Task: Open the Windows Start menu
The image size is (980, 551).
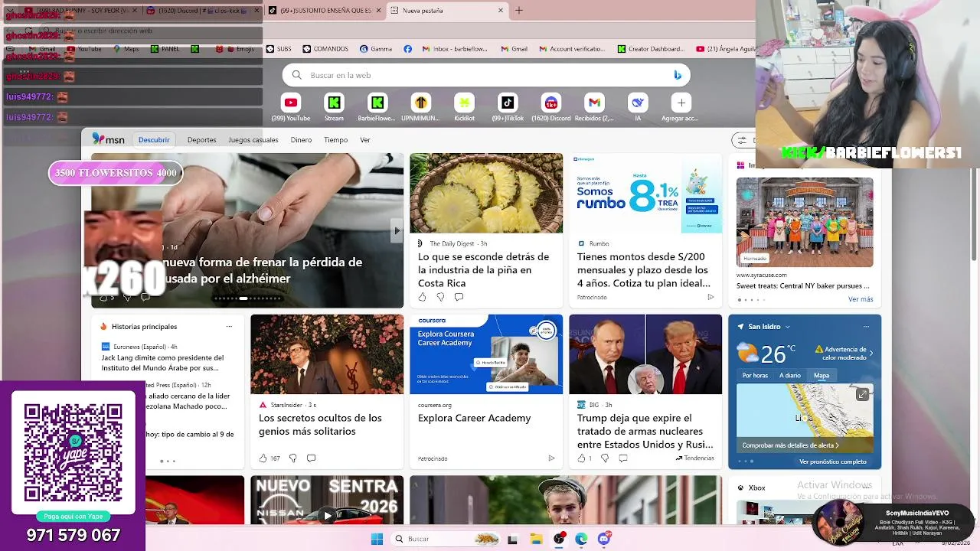Action: [377, 539]
